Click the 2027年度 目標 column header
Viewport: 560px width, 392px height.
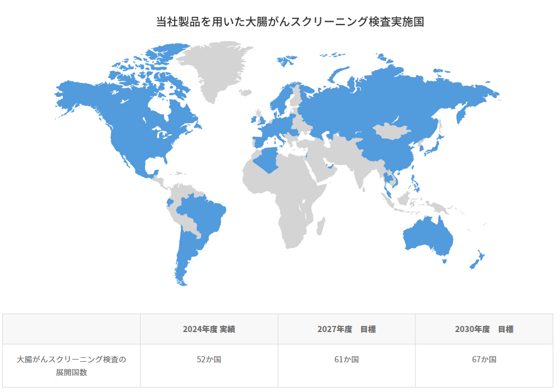tap(347, 329)
